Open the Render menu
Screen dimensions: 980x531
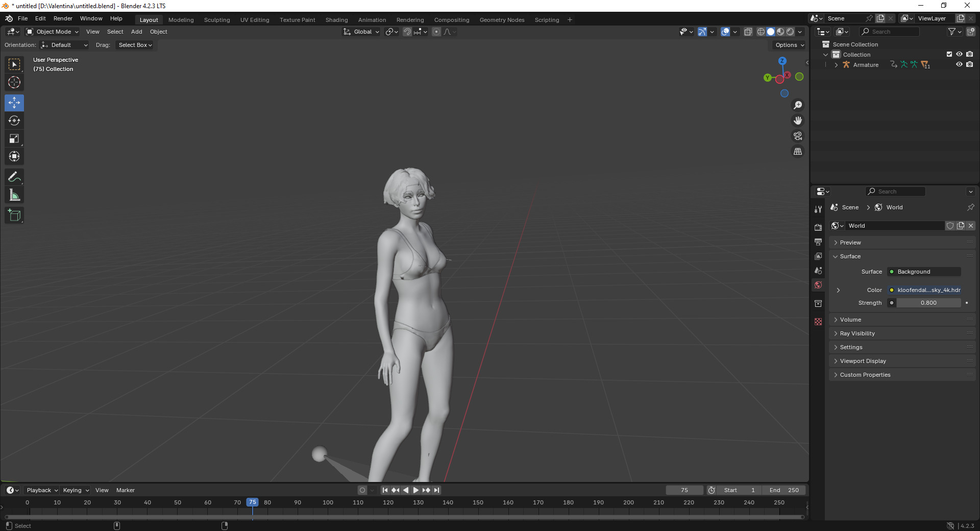pyautogui.click(x=63, y=18)
